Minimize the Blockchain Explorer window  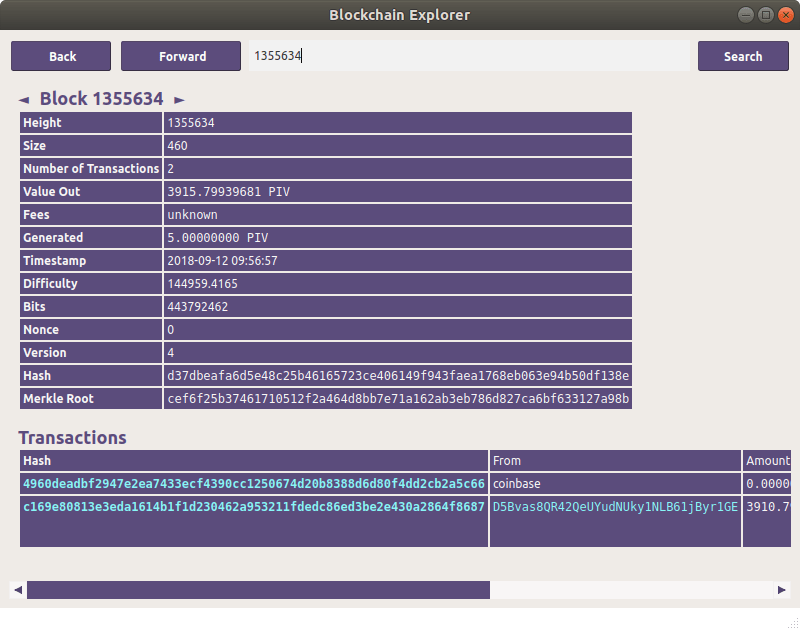click(745, 15)
